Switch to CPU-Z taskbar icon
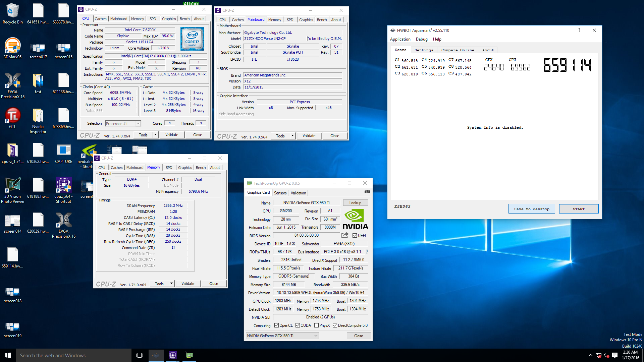Image resolution: width=644 pixels, height=362 pixels. pos(173,355)
